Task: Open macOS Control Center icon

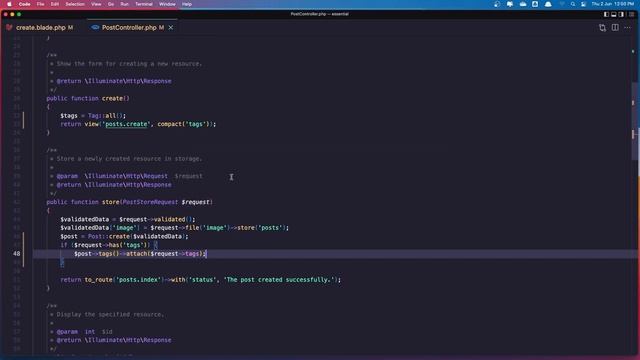Action: pos(584,4)
